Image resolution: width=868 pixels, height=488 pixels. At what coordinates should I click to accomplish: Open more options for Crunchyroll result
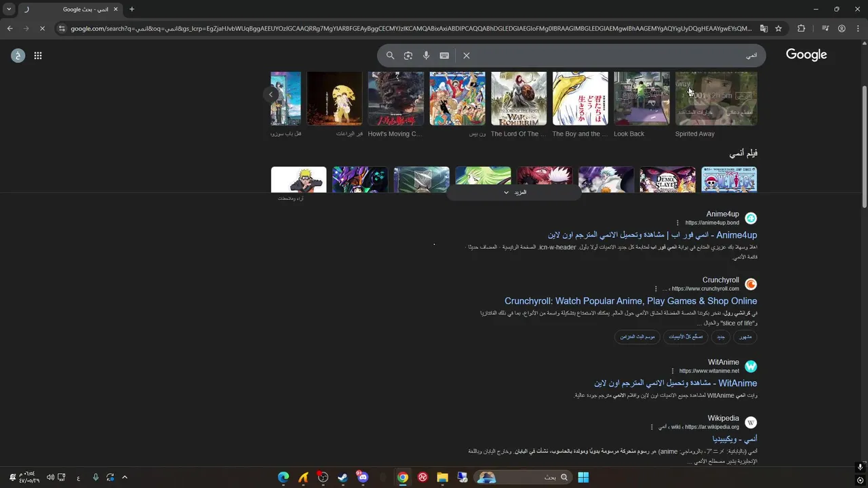tap(656, 289)
